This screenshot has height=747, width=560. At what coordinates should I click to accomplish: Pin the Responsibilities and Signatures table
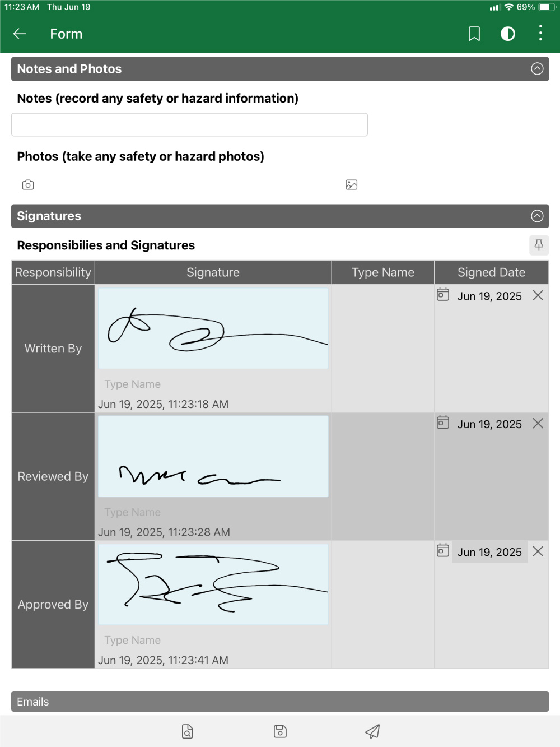[x=538, y=245]
